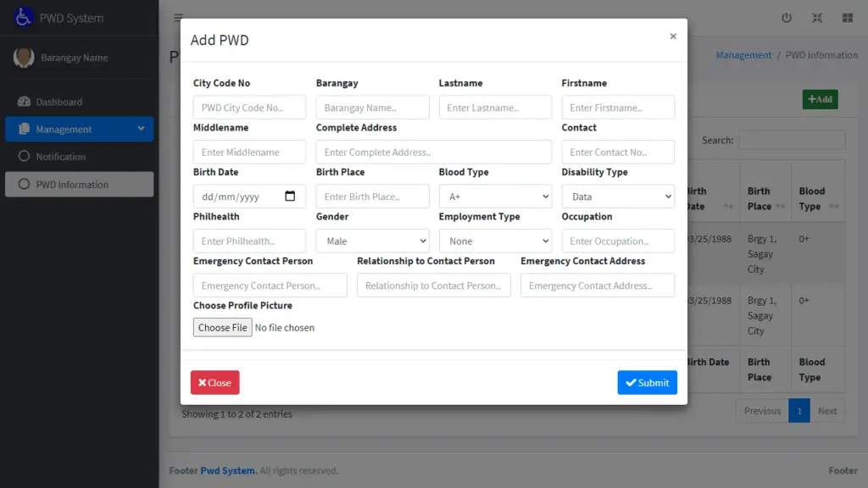Click the power/logout icon in top bar

(787, 17)
